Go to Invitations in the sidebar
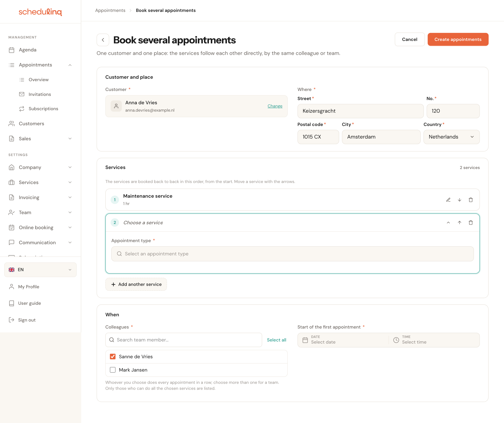The image size is (504, 423). 40,94
